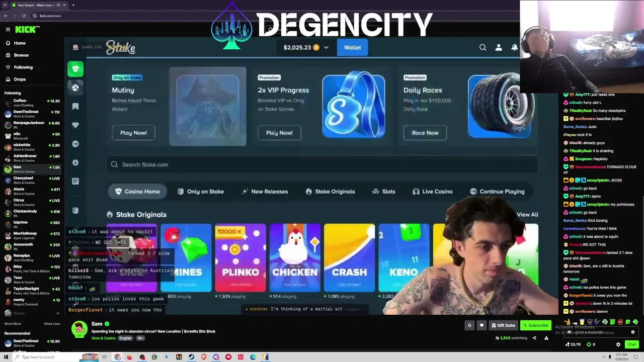Click the bookmark icon in Stake sidebar

[x=75, y=107]
